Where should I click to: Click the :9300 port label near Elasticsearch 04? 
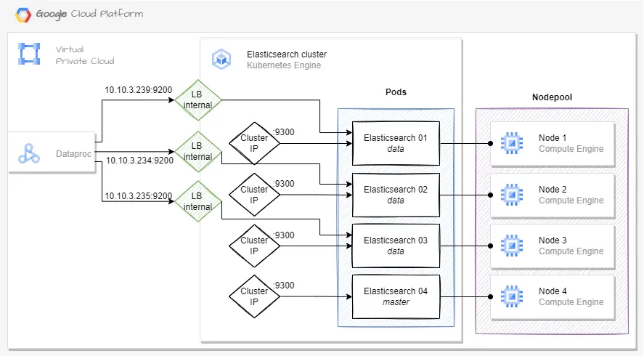tap(284, 286)
